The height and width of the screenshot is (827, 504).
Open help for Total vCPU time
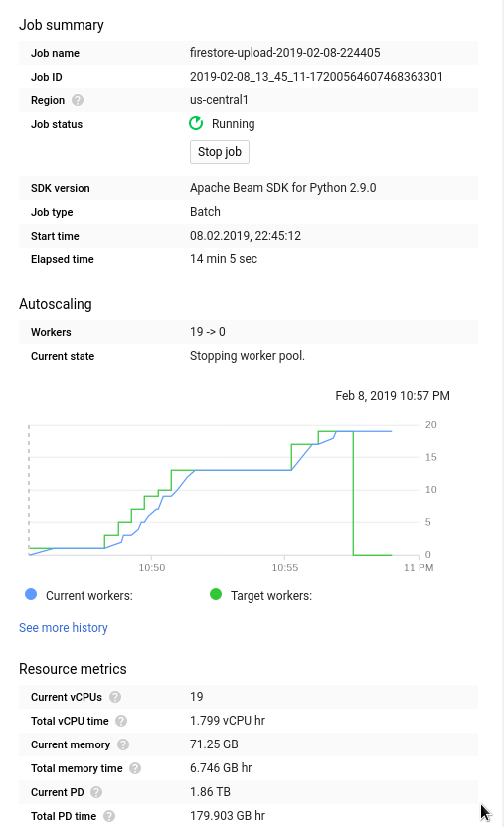coord(121,721)
